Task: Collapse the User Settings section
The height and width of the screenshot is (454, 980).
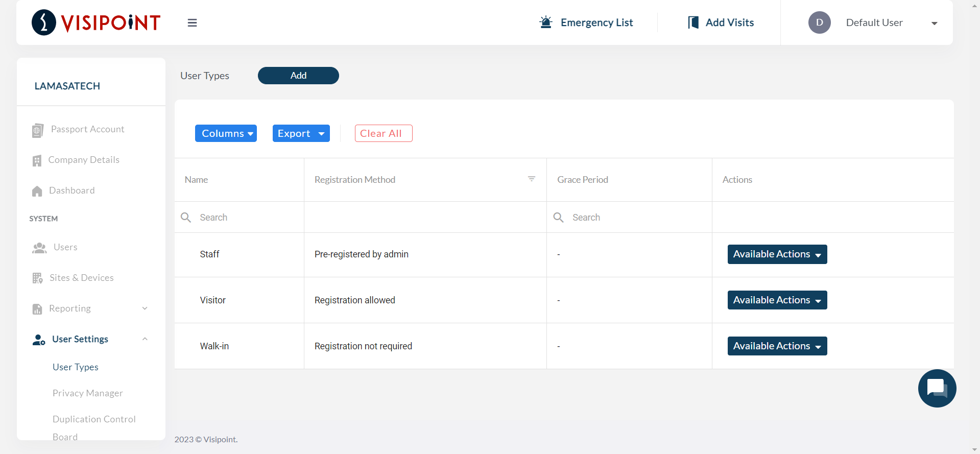Action: (x=145, y=339)
